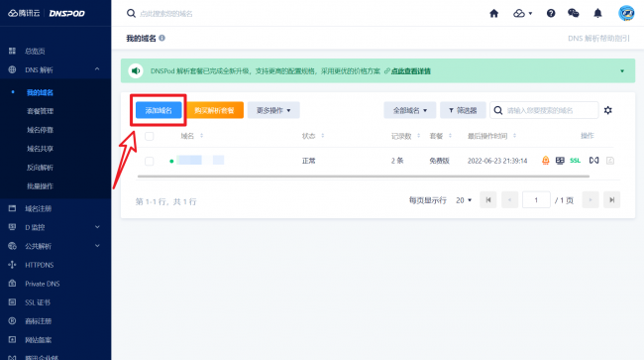This screenshot has height=360, width=644.
Task: Click the monitoring screen icon in domain row
Action: coord(560,161)
